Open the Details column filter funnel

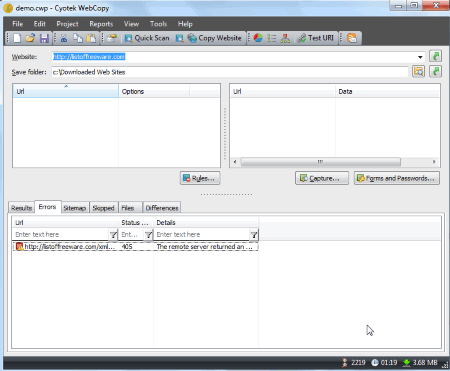pos(254,235)
